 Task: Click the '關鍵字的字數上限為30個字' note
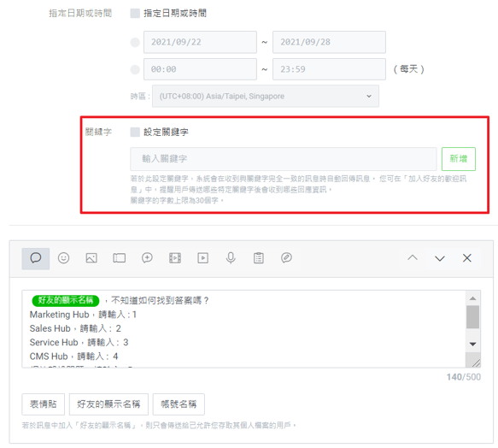coord(177,200)
